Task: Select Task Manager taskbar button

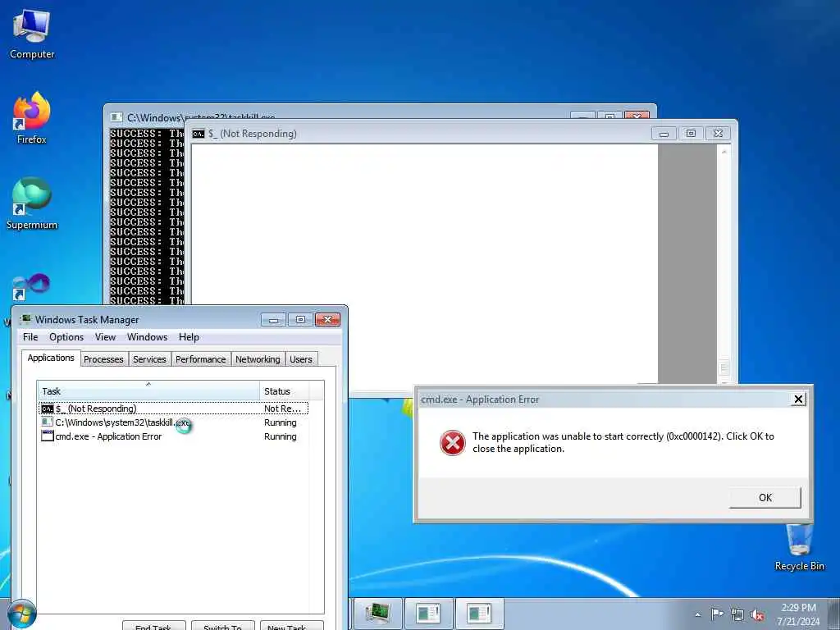Action: [x=378, y=614]
